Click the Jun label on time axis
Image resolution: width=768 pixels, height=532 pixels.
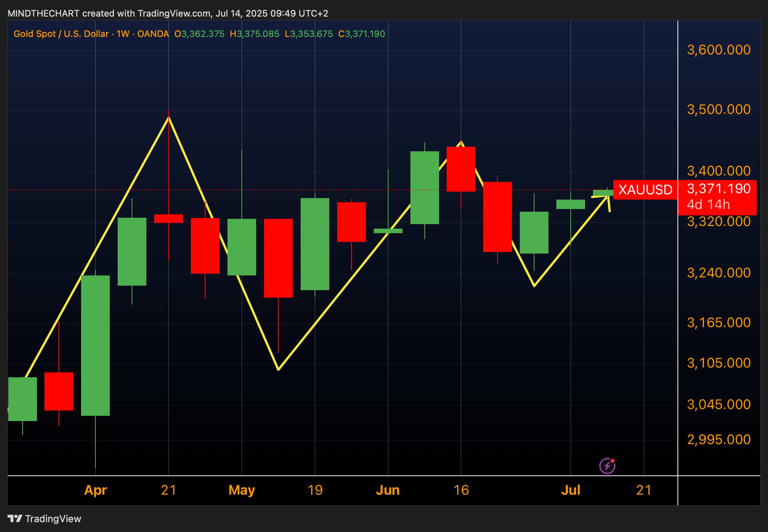(388, 490)
